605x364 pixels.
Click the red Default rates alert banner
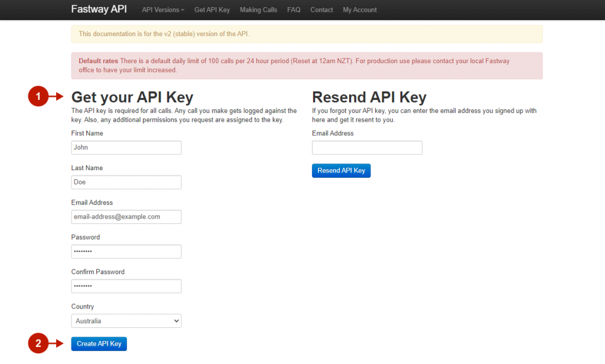tap(307, 66)
